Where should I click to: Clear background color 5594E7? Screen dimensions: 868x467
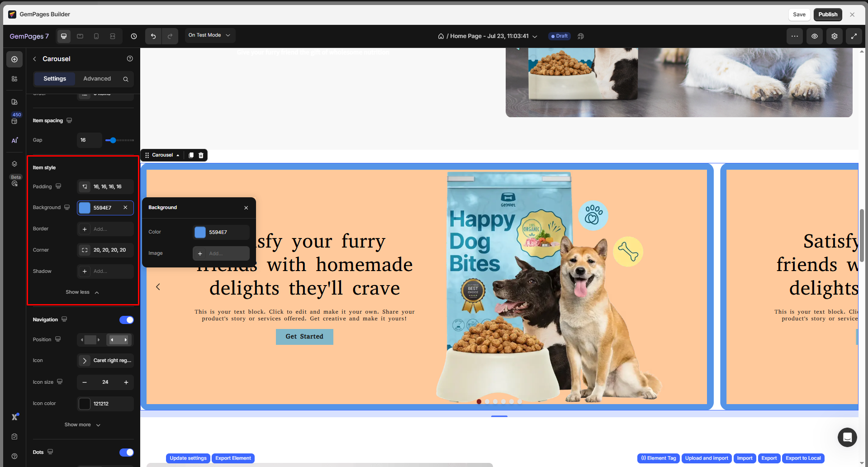[x=125, y=208]
